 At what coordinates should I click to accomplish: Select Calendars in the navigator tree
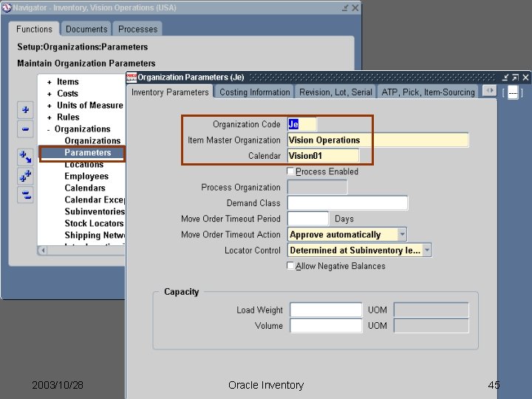click(x=85, y=188)
